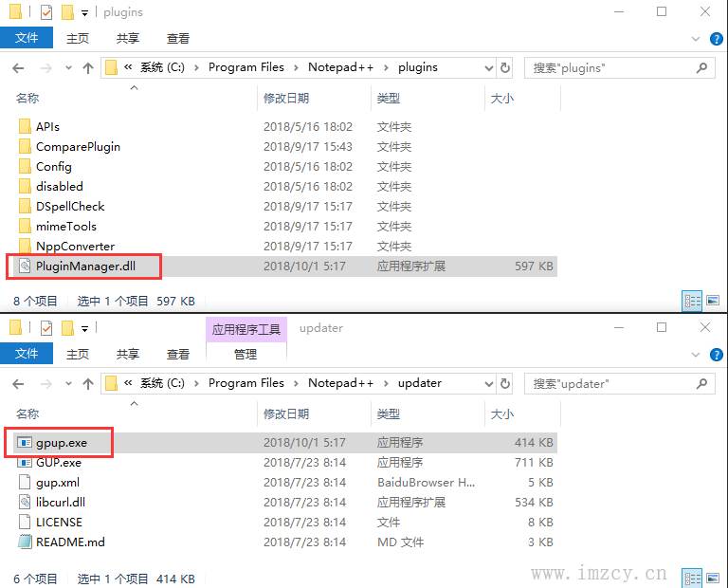The height and width of the screenshot is (588, 728).
Task: Expand plugins address bar history dropdown
Action: tap(489, 68)
